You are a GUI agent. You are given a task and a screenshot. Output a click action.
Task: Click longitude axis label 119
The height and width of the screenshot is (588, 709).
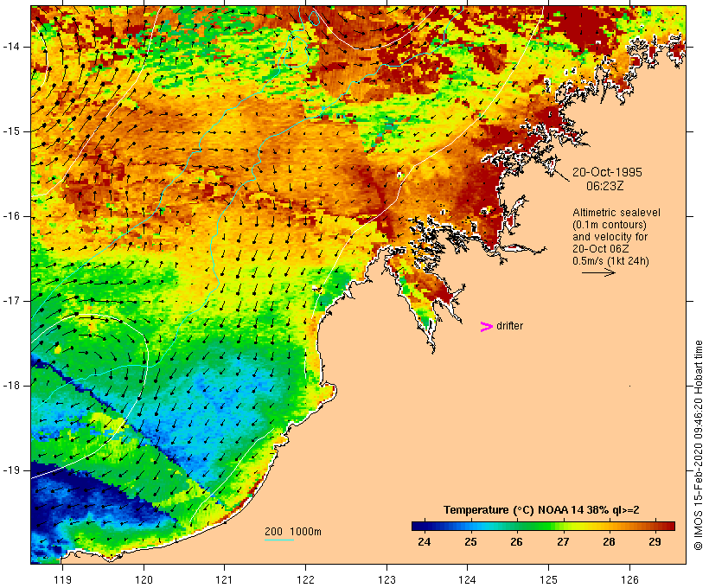(x=62, y=579)
